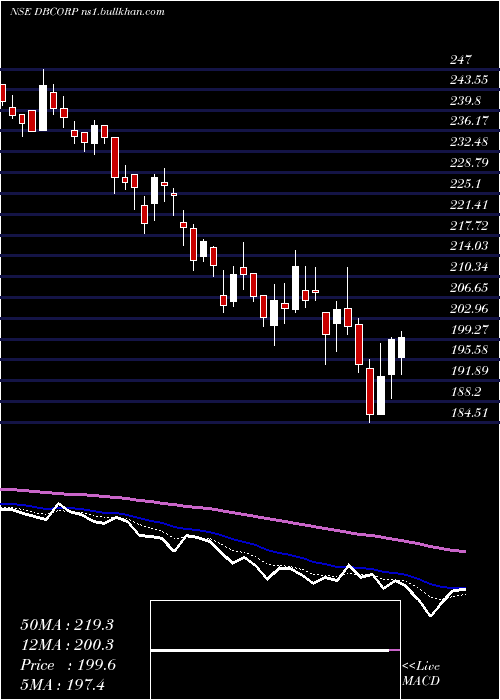Select the 243.55 price axis label
Viewport: 500px width, 700px height.
coord(470,81)
